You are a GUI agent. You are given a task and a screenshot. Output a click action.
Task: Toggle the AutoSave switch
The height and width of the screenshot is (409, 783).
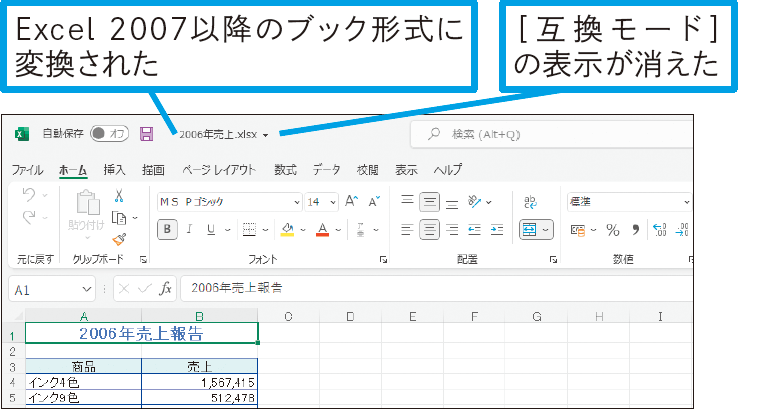point(109,133)
